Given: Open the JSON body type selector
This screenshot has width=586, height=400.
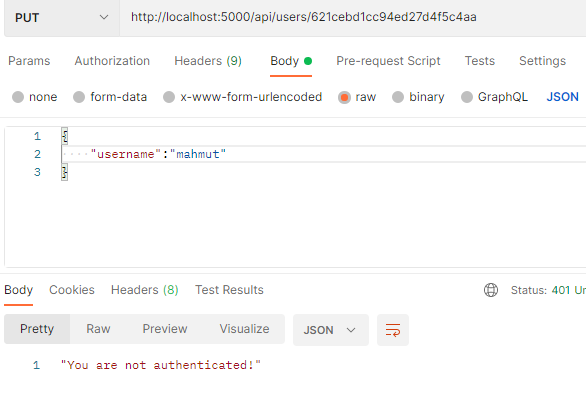Looking at the screenshot, I should tap(562, 97).
